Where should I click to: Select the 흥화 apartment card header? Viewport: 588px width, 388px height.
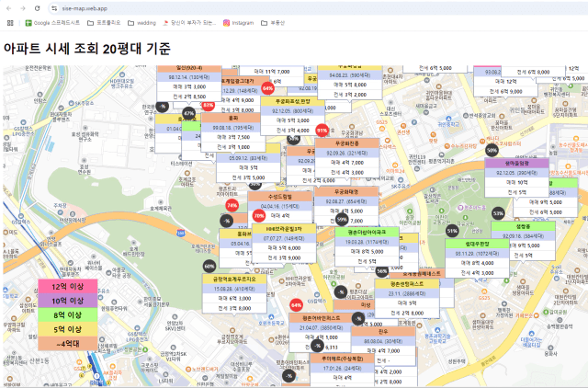pyautogui.click(x=233, y=118)
